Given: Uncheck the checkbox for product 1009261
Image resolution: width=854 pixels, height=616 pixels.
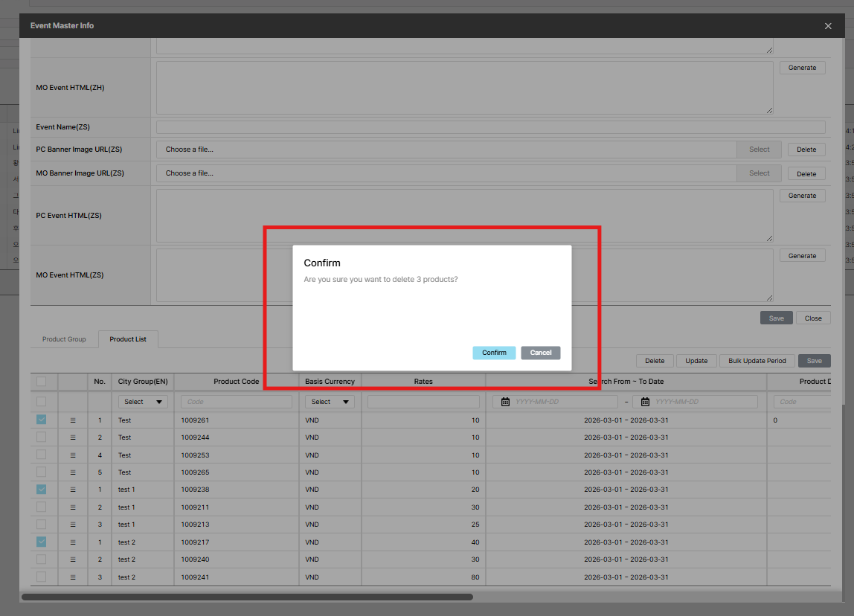Looking at the screenshot, I should (41, 420).
